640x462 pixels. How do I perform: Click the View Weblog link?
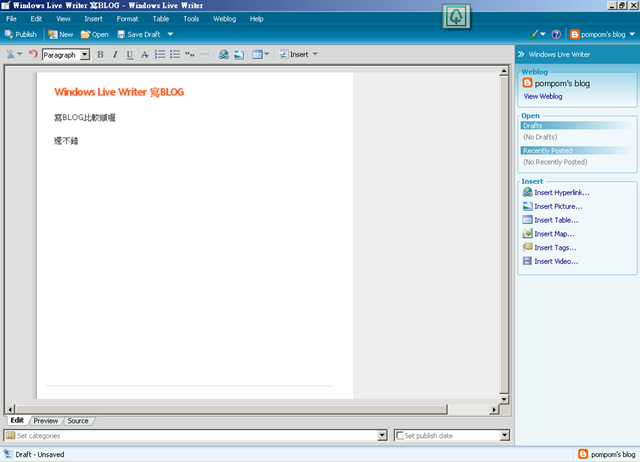[x=543, y=96]
